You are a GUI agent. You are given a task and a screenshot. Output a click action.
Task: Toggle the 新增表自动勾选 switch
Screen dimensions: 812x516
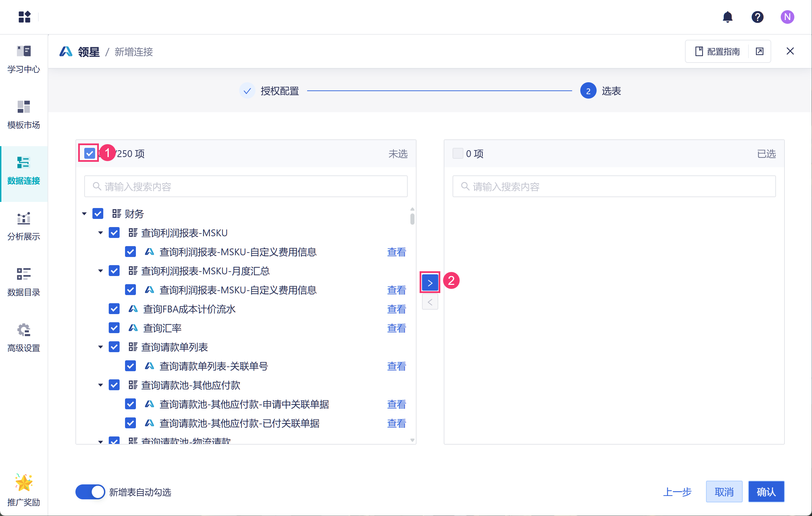tap(90, 492)
